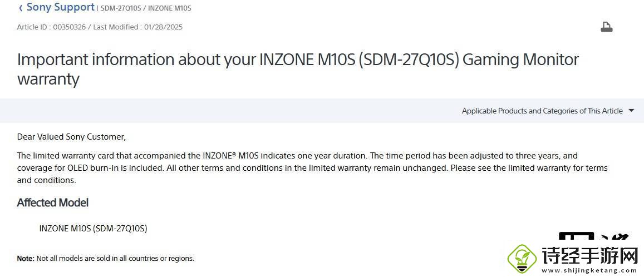Click the Affected Model heading
This screenshot has height=277, width=644.
pyautogui.click(x=53, y=202)
